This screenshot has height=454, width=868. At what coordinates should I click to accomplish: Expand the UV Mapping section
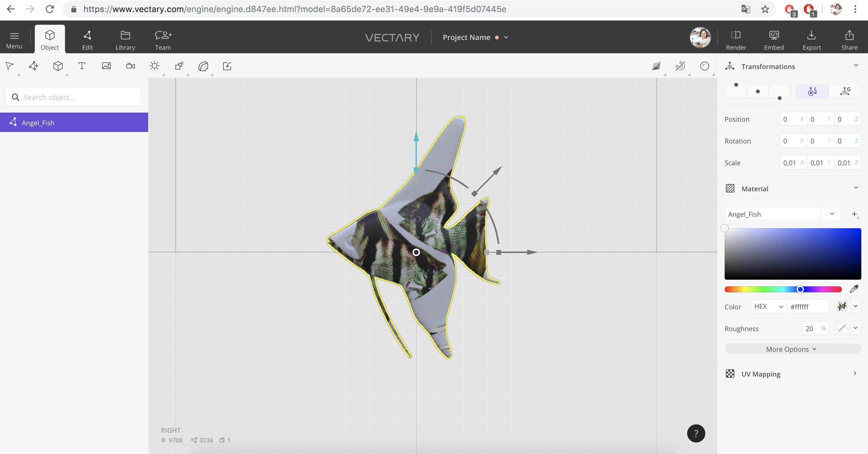tap(855, 373)
